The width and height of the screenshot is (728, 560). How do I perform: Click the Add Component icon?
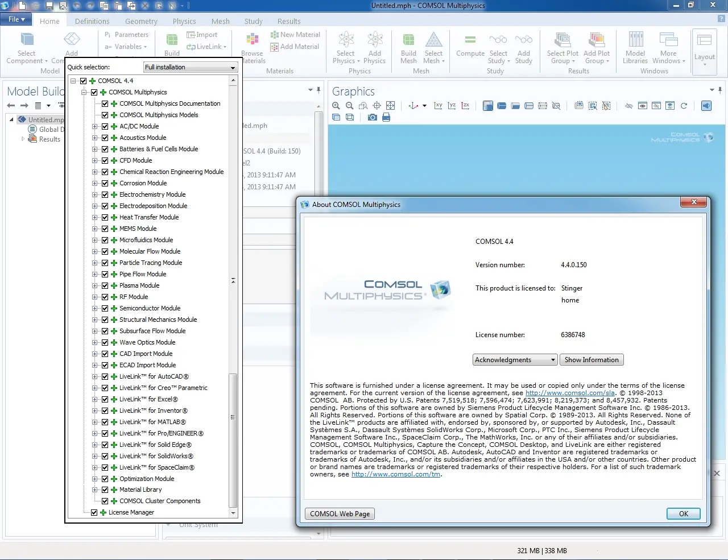tap(72, 39)
